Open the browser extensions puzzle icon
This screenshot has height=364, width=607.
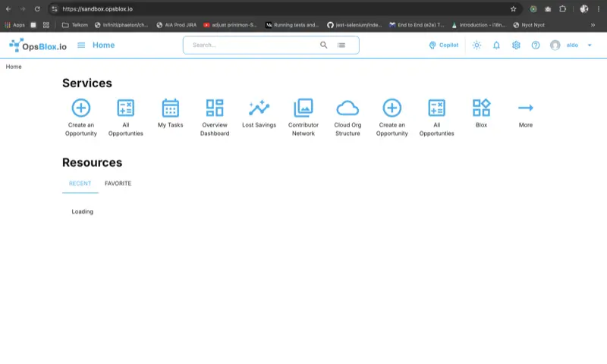(x=562, y=9)
